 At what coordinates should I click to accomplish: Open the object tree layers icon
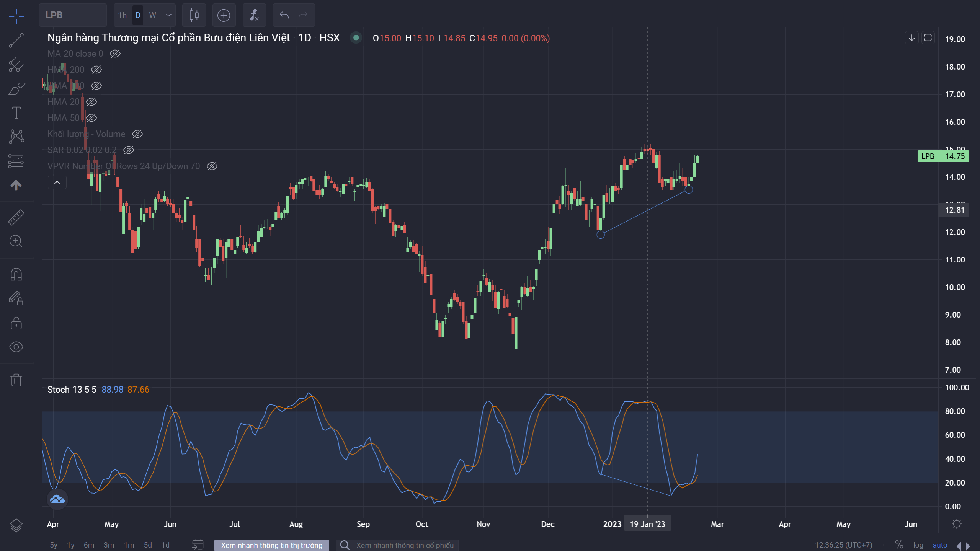[16, 525]
